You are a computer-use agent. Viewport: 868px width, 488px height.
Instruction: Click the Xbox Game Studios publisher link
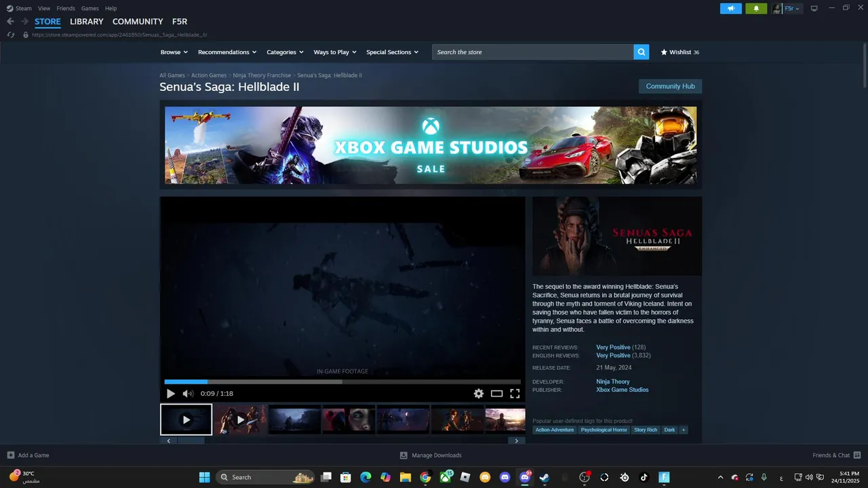(x=623, y=390)
